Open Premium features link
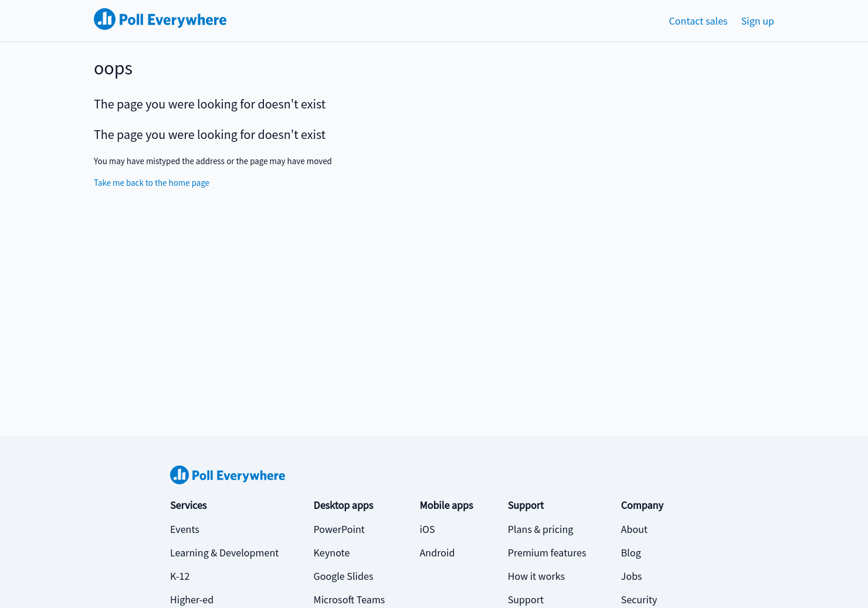This screenshot has width=868, height=608. [x=547, y=553]
